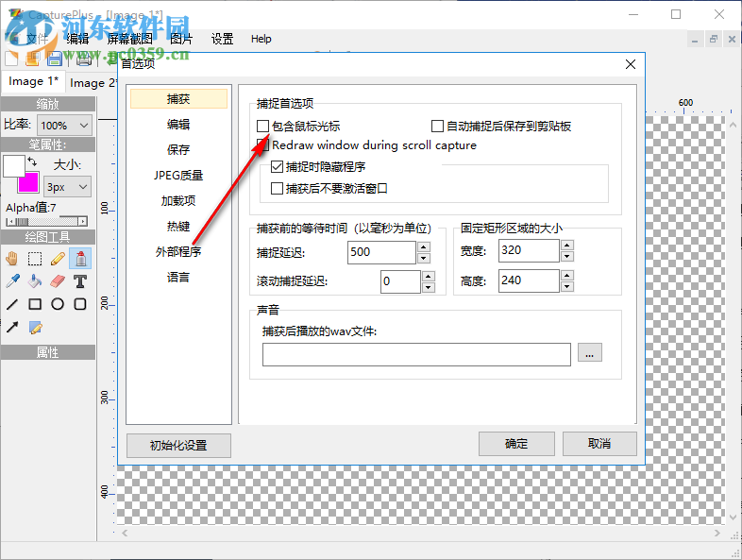Click the 取消 button
The image size is (742, 560).
(599, 444)
